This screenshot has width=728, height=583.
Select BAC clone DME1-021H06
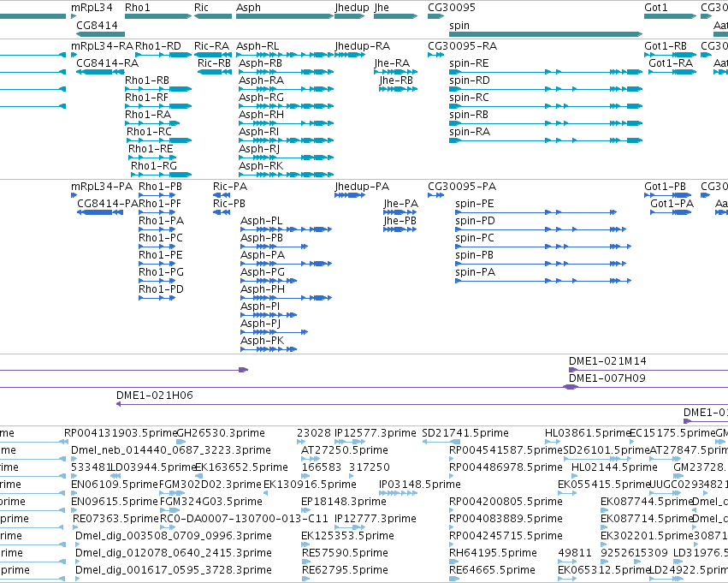(x=155, y=396)
